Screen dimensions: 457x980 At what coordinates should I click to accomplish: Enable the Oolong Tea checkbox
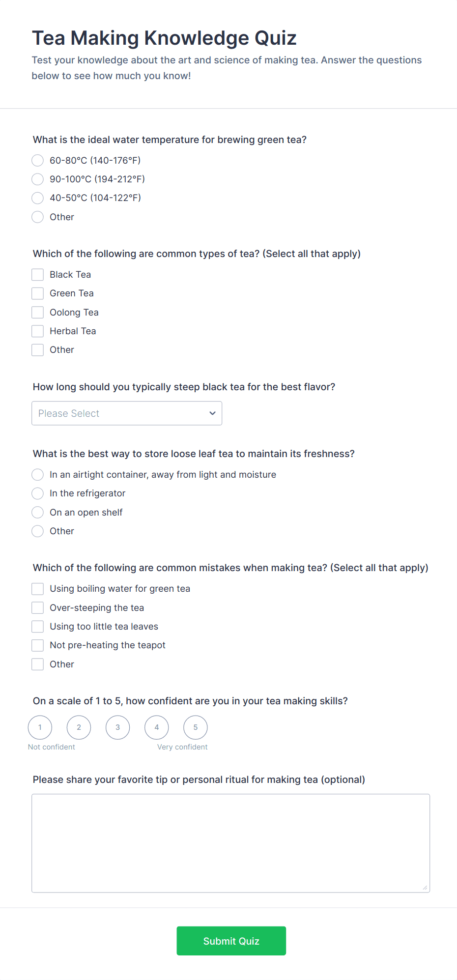(x=38, y=312)
